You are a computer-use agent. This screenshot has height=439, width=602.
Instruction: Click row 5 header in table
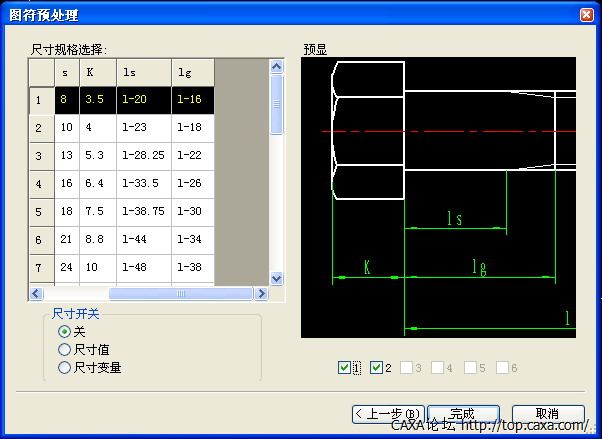[x=40, y=212]
